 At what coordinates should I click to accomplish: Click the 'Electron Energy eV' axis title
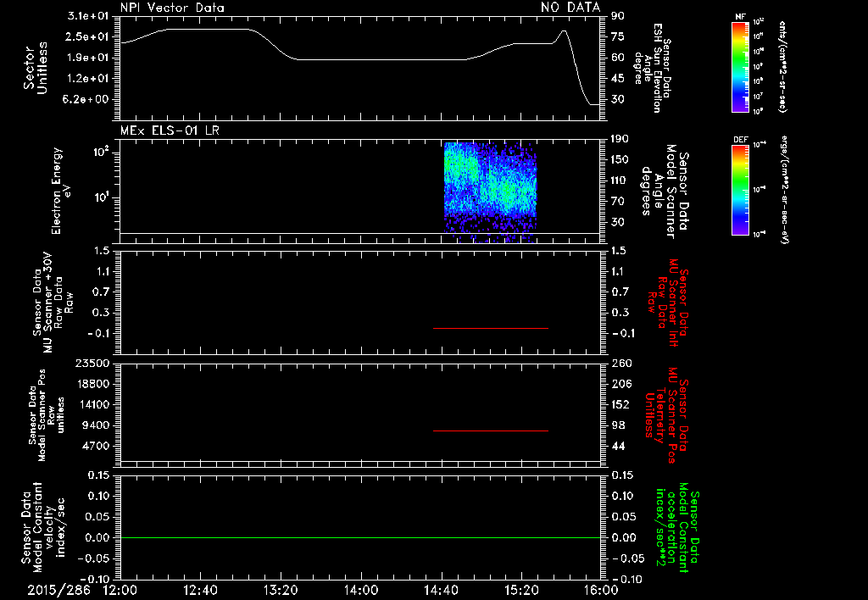62,191
